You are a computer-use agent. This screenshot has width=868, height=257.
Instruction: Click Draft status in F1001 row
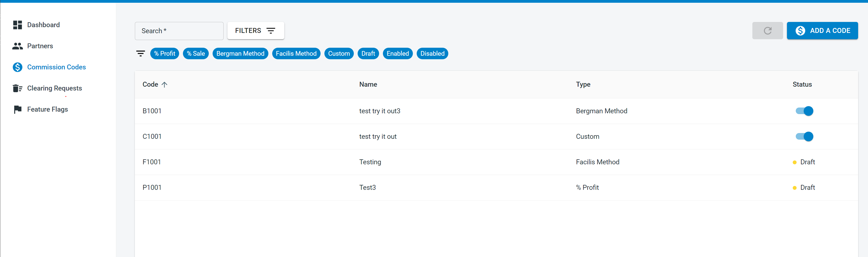click(x=804, y=162)
